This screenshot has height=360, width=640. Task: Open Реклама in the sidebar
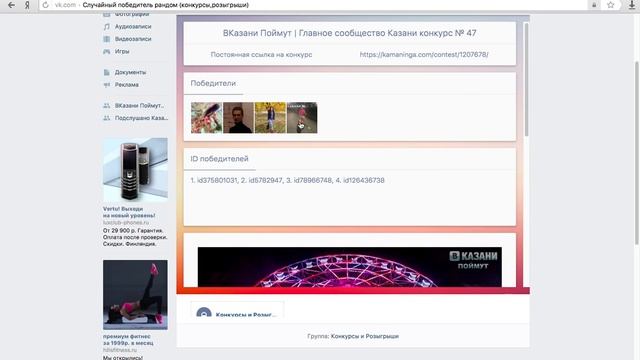click(x=127, y=85)
